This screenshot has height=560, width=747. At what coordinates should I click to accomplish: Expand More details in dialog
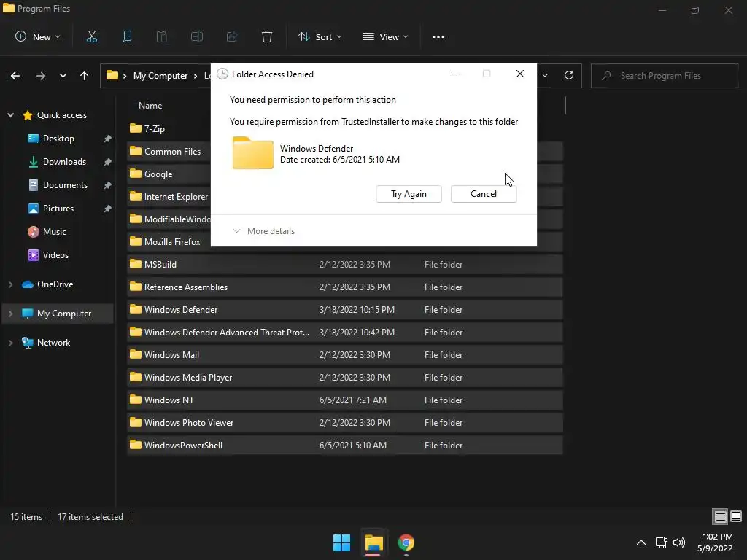(264, 231)
